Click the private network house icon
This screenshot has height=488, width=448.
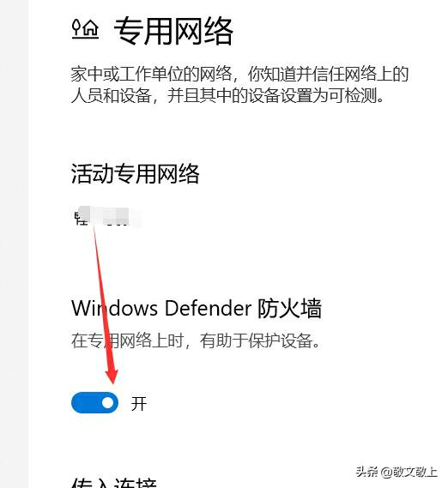pos(85,29)
